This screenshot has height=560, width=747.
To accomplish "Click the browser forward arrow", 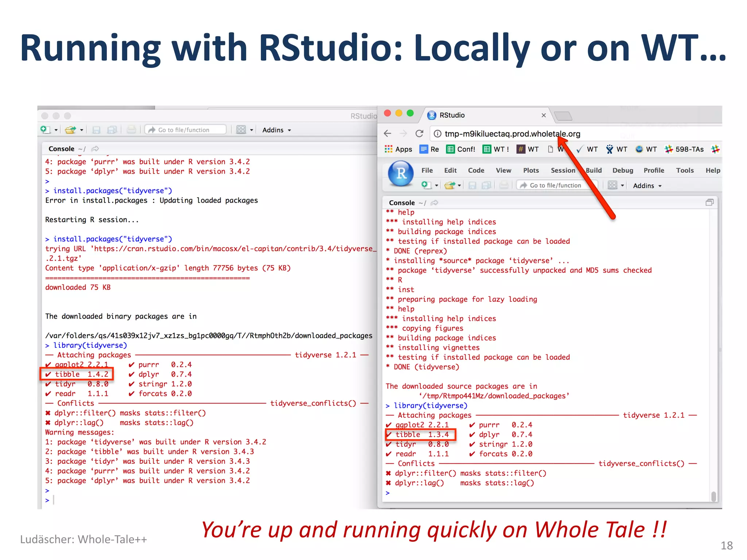I will (x=403, y=134).
